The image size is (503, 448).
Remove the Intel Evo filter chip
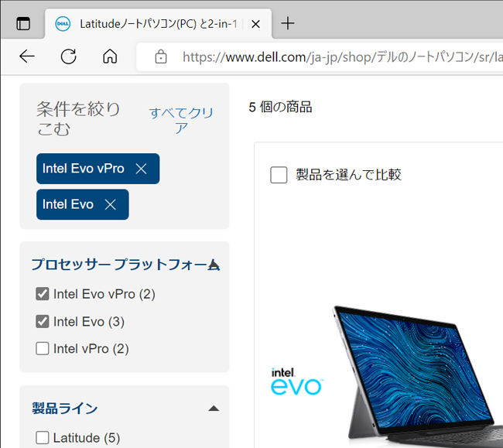click(x=111, y=204)
